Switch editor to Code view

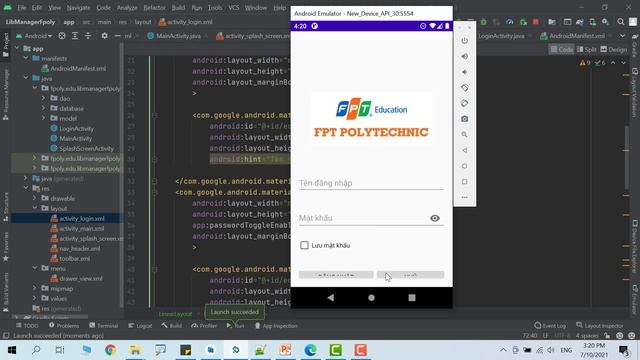562,49
